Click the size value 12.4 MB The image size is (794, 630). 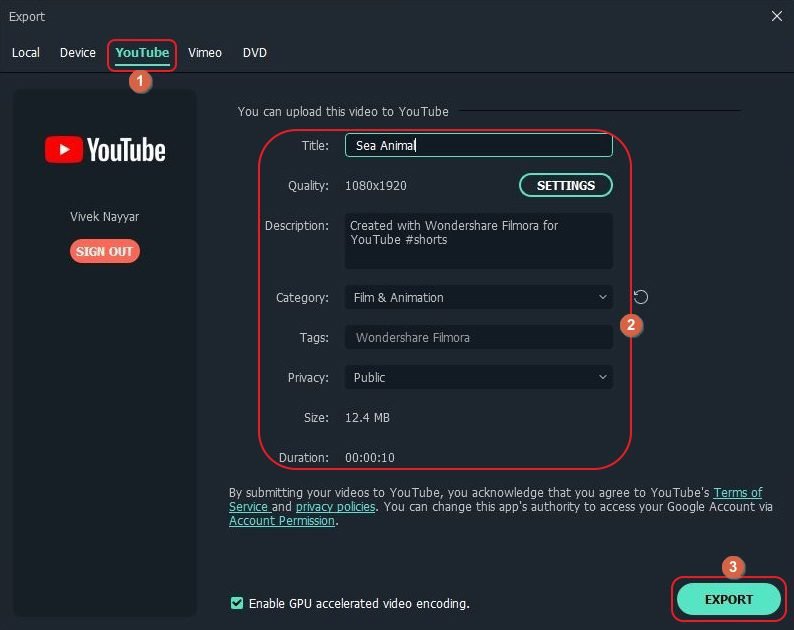coord(367,418)
